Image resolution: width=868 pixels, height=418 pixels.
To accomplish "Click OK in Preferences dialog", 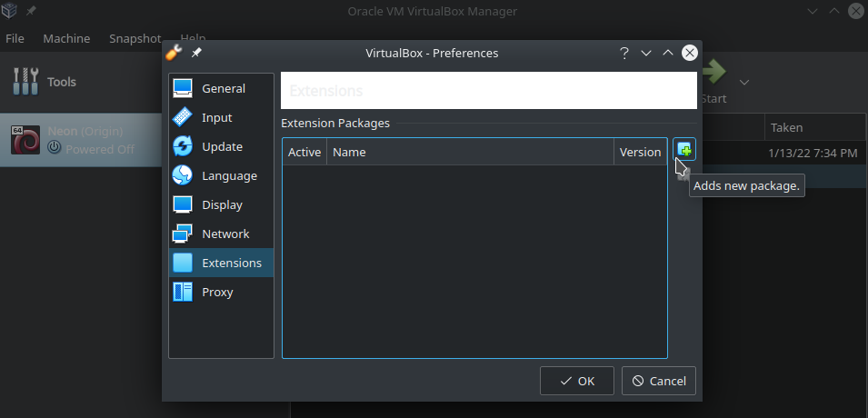I will [x=577, y=381].
